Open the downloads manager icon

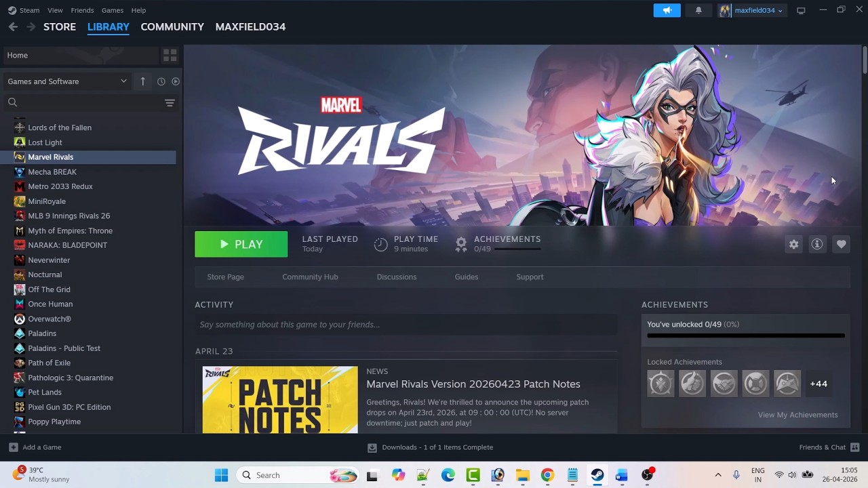[x=372, y=447]
